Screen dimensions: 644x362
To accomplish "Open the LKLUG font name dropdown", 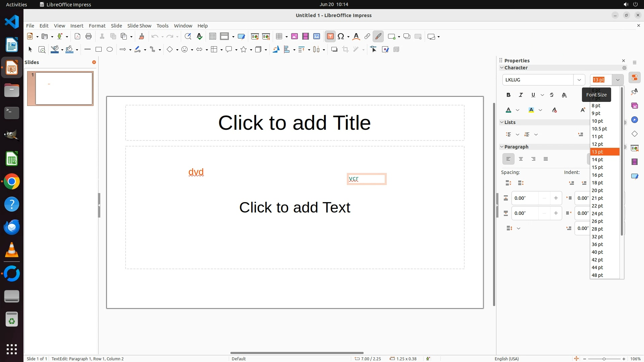I will 579,80.
